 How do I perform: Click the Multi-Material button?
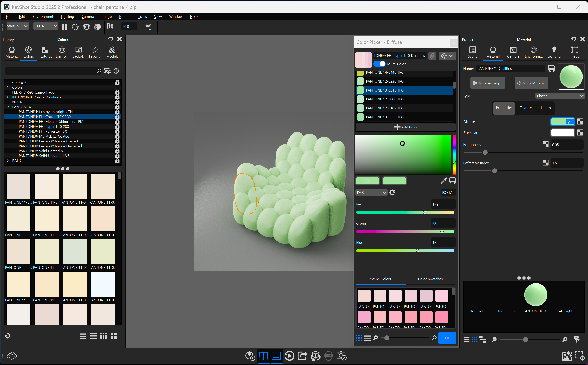(x=531, y=83)
